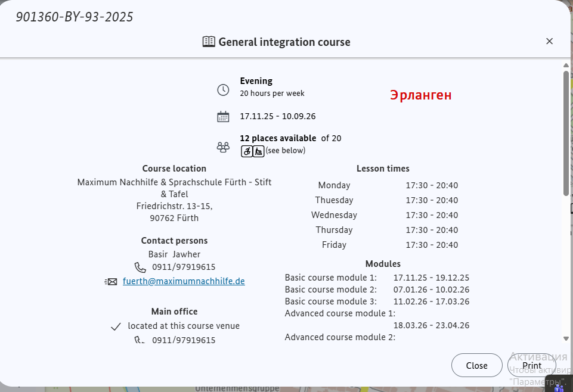Click contact phone number under Basir Jawher

pos(184,267)
